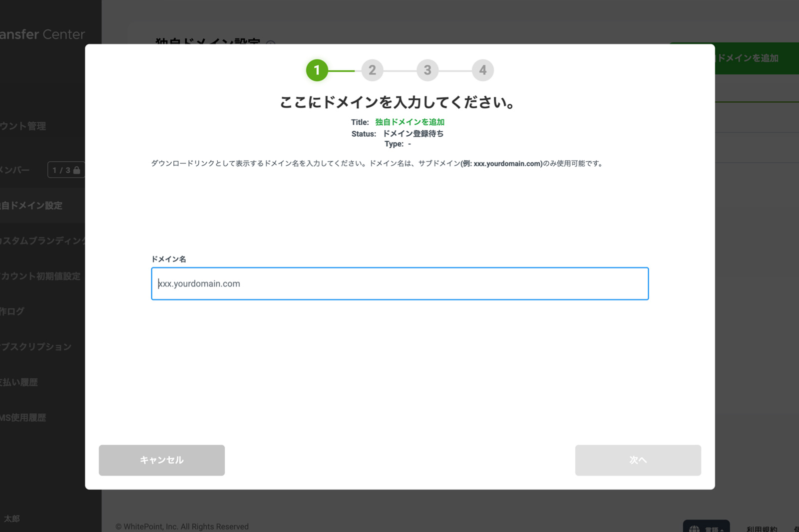799x532 pixels.
Task: Click the Transfer Center logo
Action: pyautogui.click(x=42, y=34)
